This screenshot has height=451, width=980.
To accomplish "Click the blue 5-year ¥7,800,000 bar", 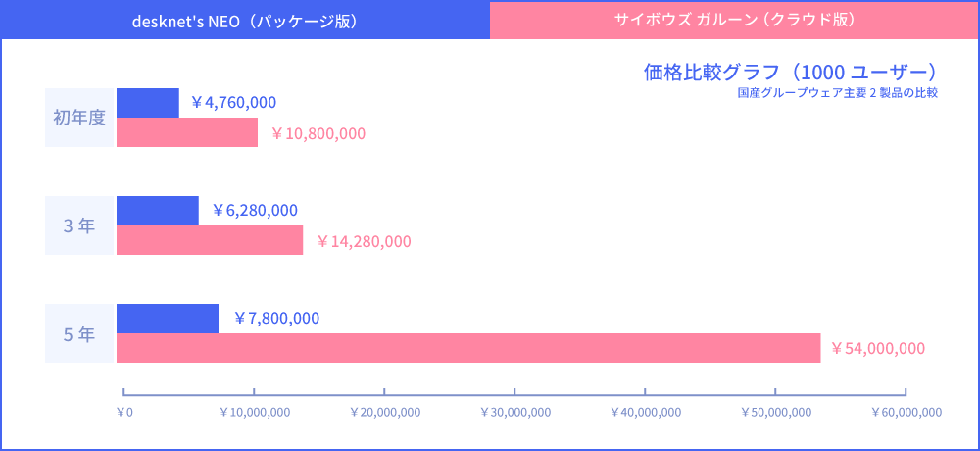I will pos(168,319).
